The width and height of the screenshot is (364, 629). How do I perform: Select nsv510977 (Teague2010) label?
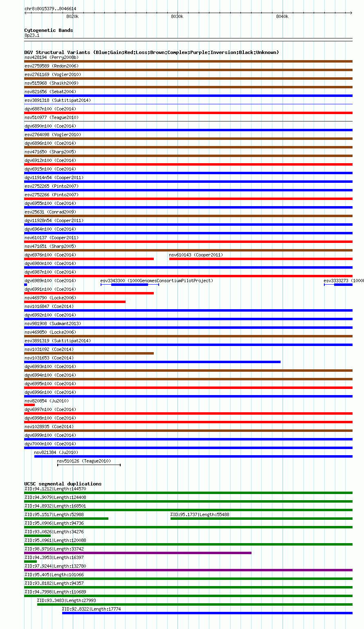tap(52, 117)
